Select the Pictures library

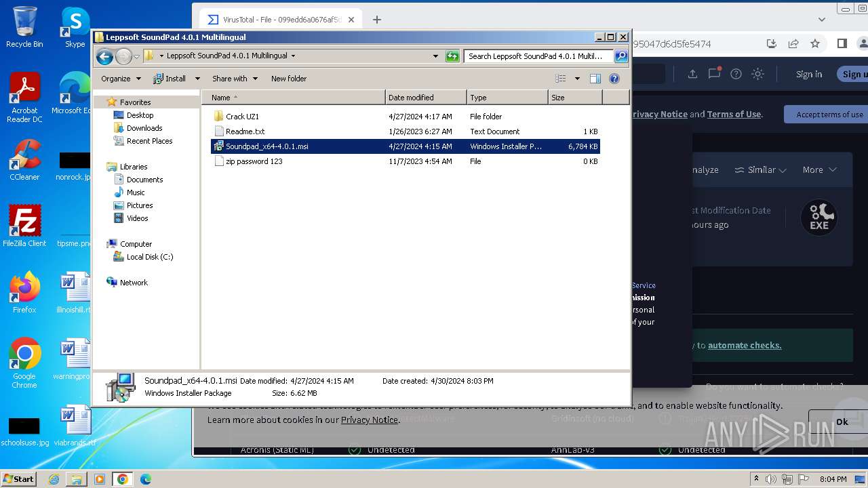(x=140, y=205)
